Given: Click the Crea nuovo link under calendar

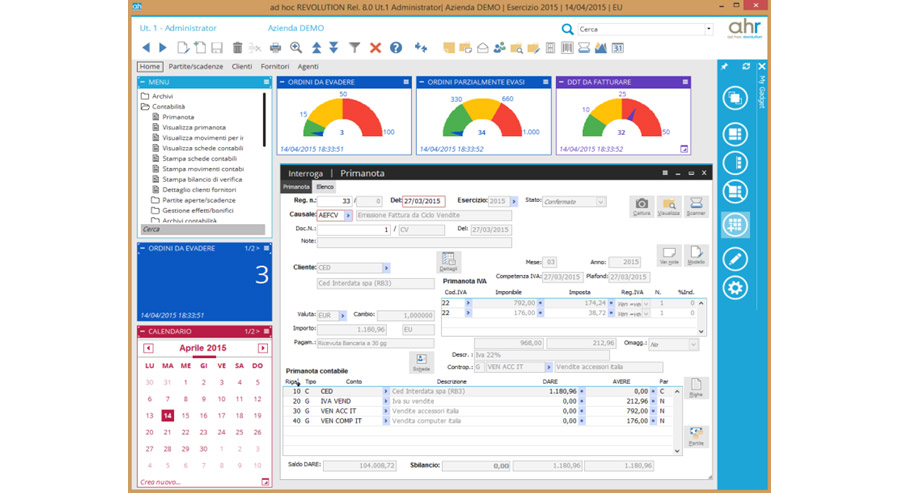Looking at the screenshot, I should pos(160,482).
